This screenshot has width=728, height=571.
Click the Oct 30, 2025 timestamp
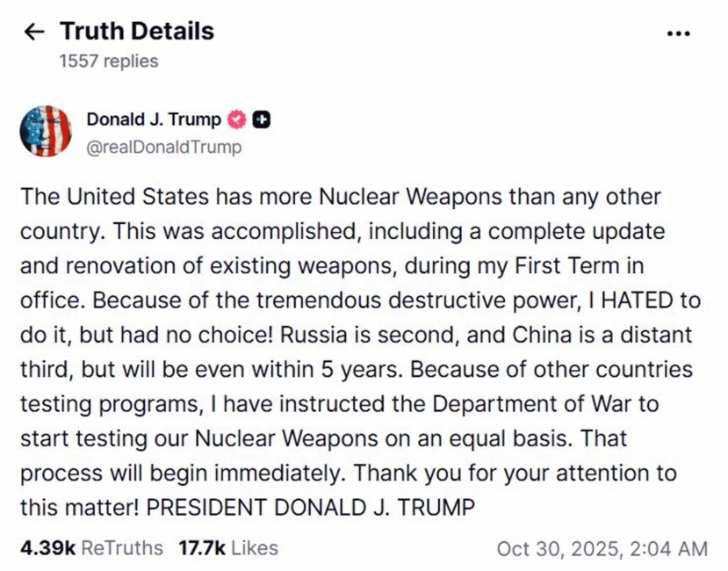click(x=602, y=549)
